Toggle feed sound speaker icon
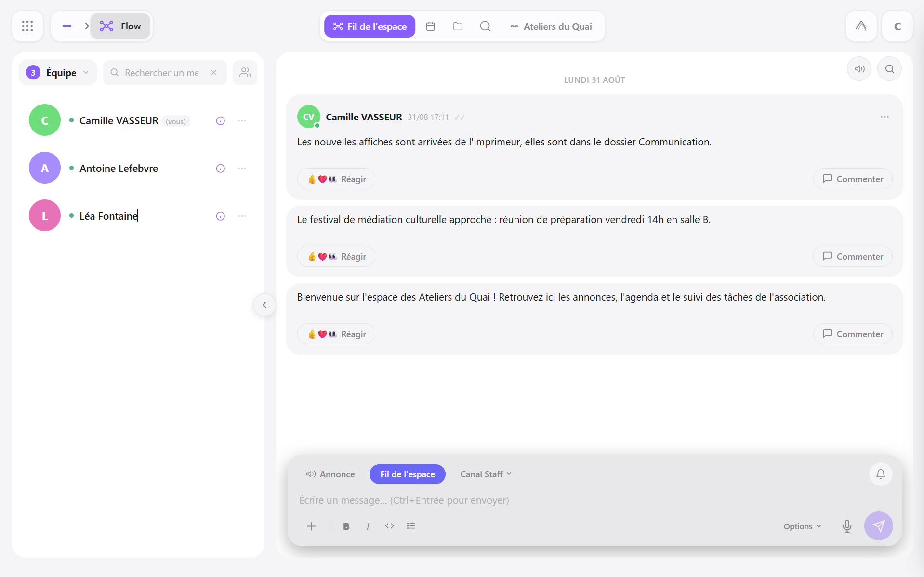Screen dimensions: 924x577 [x=859, y=69]
